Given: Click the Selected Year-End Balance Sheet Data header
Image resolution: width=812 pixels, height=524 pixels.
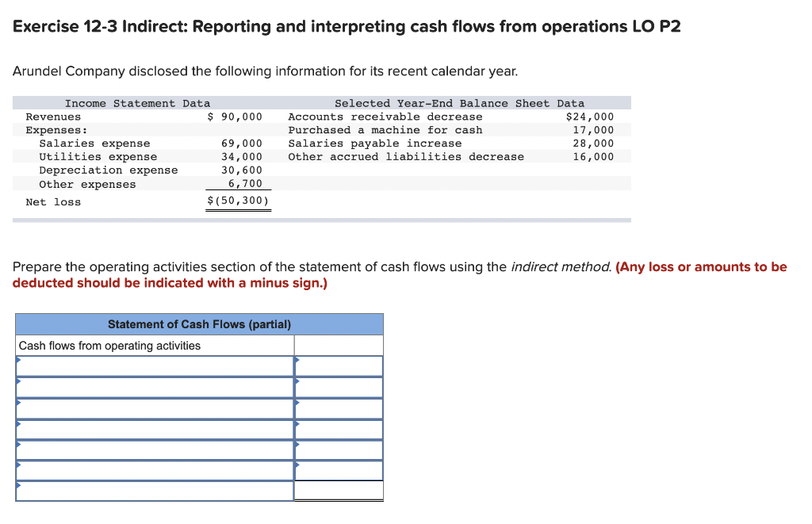Looking at the screenshot, I should (459, 103).
